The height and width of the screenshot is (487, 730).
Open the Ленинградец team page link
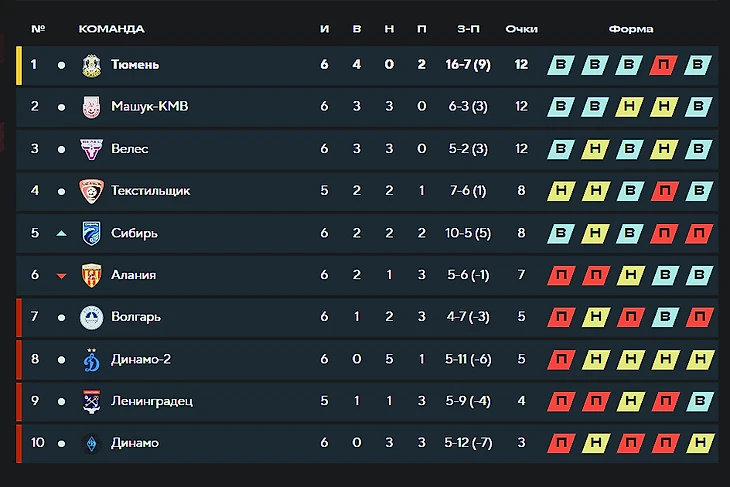click(152, 401)
